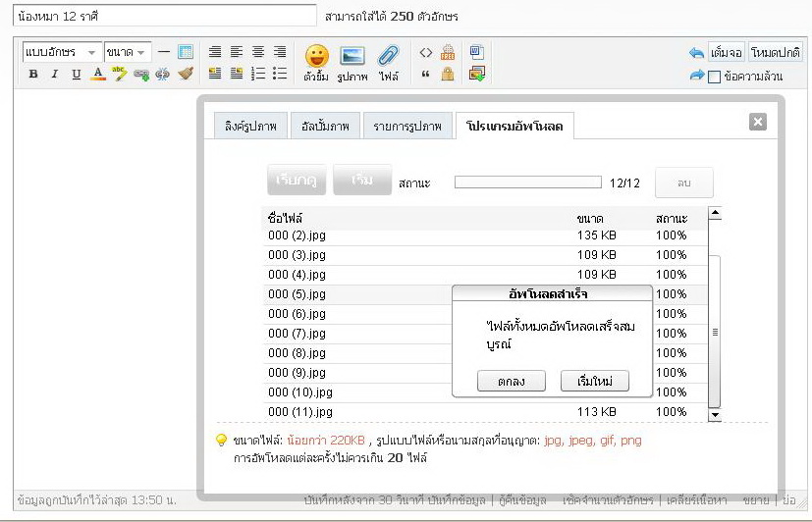Image resolution: width=812 pixels, height=522 pixels.
Task: Float image to the right
Action: (x=237, y=74)
